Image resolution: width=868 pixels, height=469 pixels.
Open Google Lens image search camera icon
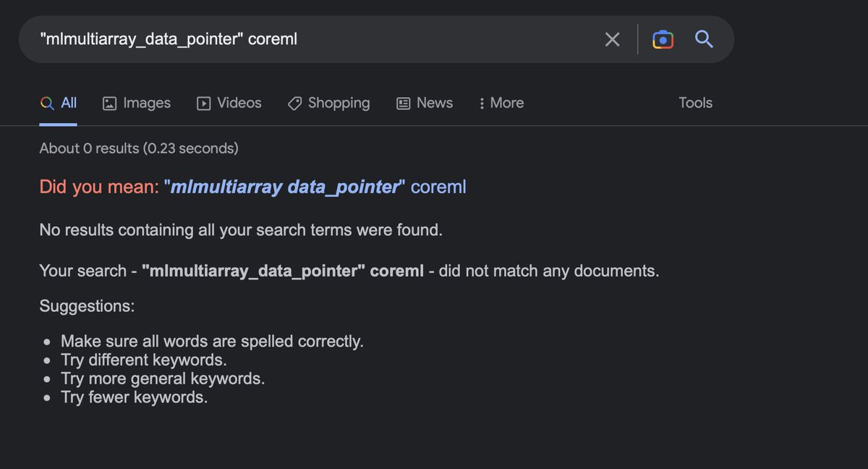(x=663, y=39)
